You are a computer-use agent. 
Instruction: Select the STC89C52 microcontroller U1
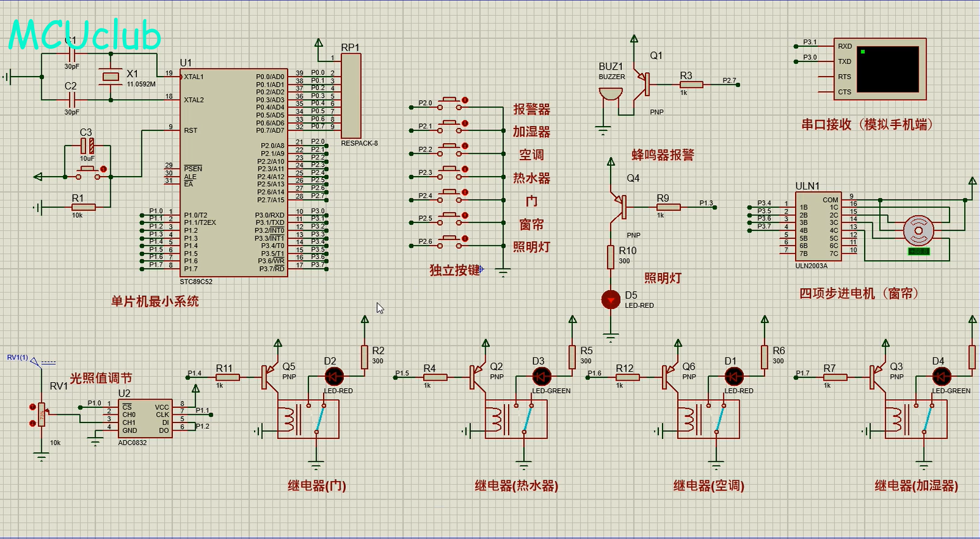pos(233,172)
